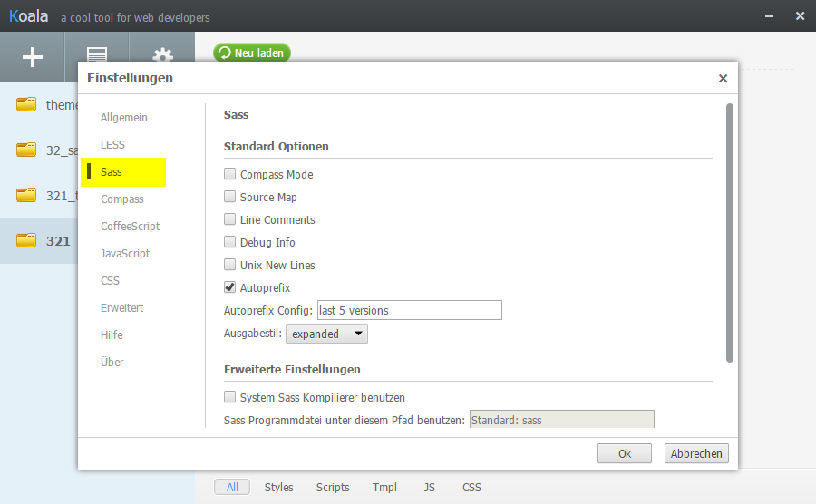Enable System Sass Kompilierer benutzen checkbox
816x504 pixels.
click(x=230, y=397)
